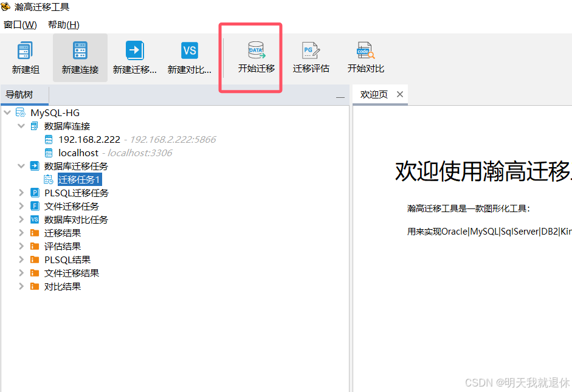Click the server icon beside localhost
The height and width of the screenshot is (392, 572).
click(x=49, y=153)
